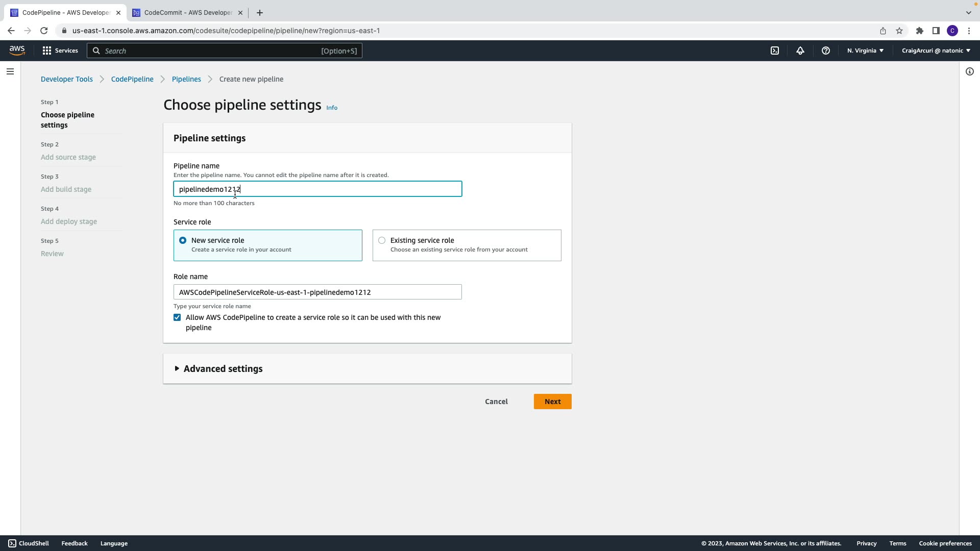Bookmark page with the star icon
Screen dimensions: 980x551
point(899,31)
